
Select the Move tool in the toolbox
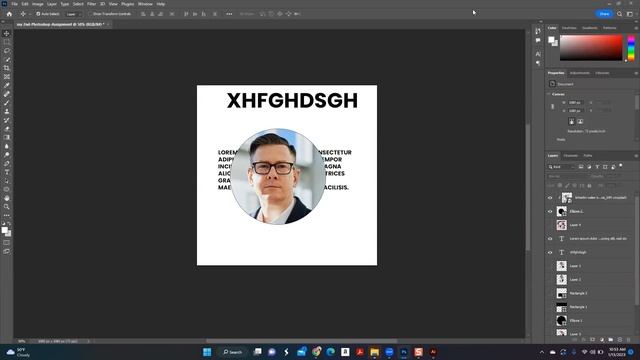point(7,33)
